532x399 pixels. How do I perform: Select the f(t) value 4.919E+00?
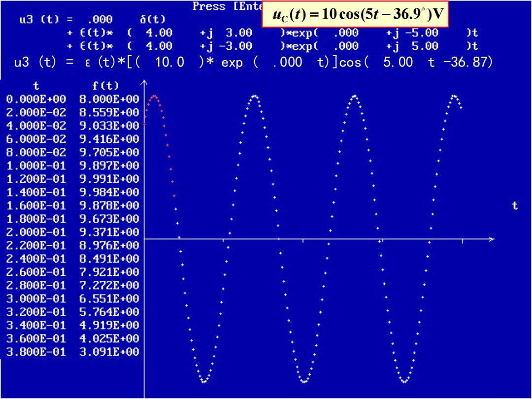109,326
